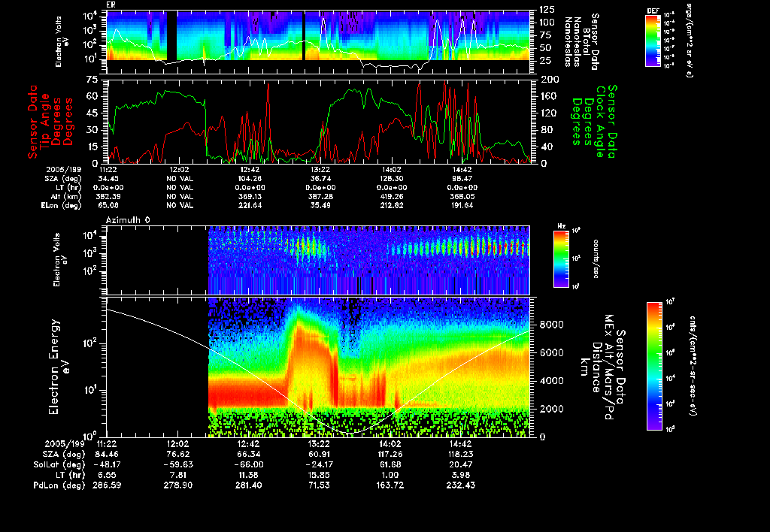Select PdLon value 232.43
This screenshot has width=770, height=532.
coord(461,485)
